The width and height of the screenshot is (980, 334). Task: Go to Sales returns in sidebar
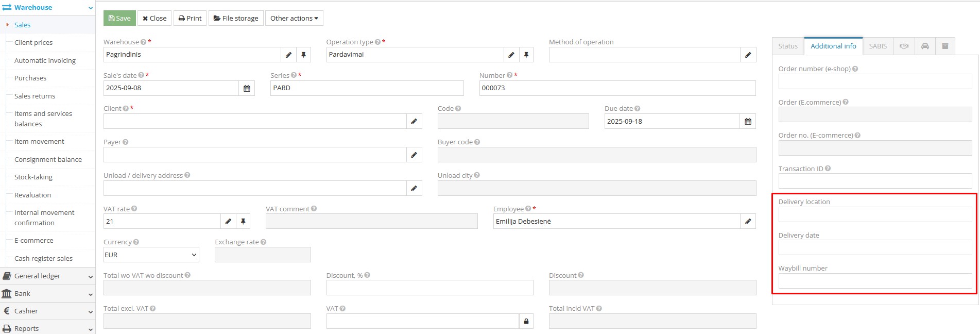[35, 96]
